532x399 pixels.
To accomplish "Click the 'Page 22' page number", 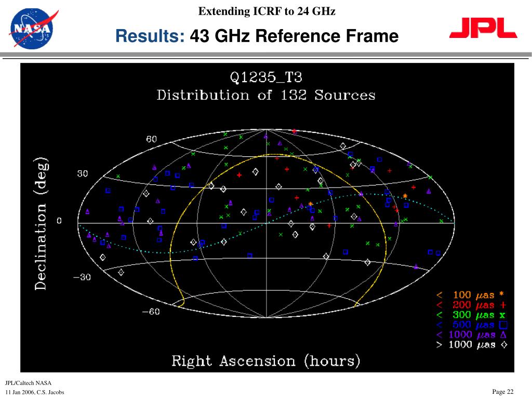I will [502, 392].
